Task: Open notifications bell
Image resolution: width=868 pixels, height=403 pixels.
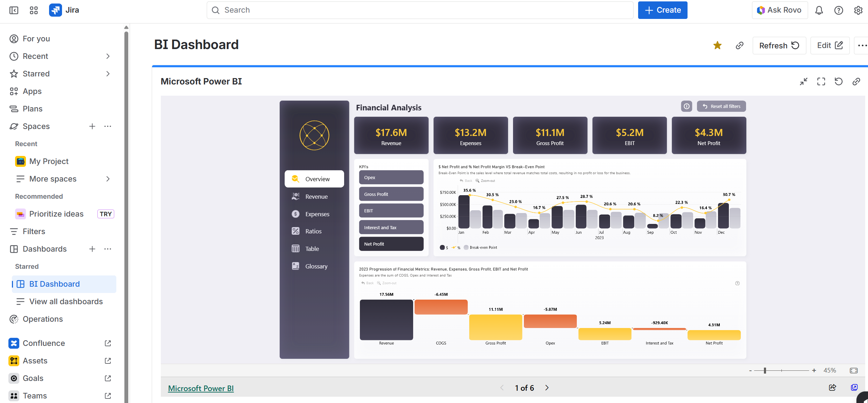Action: [x=819, y=10]
